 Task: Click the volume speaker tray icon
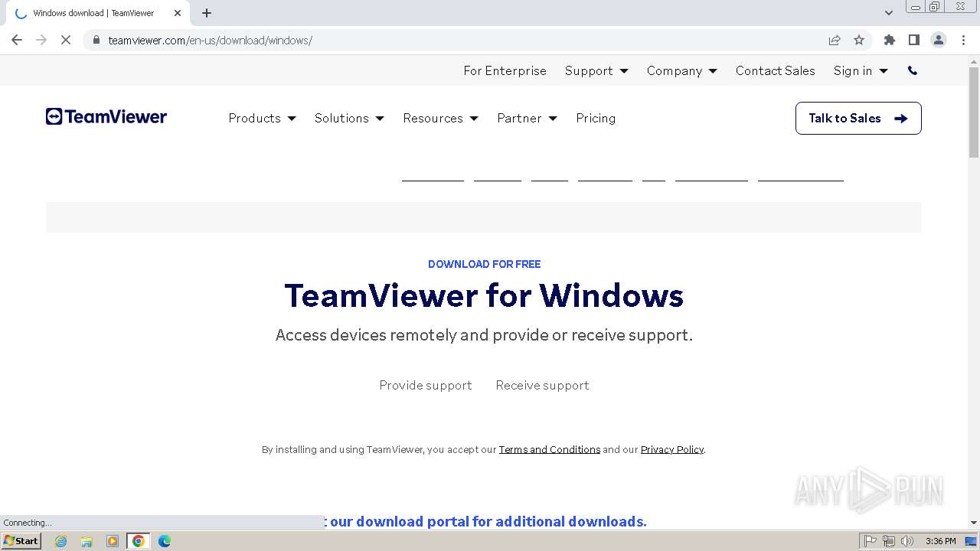(x=907, y=541)
